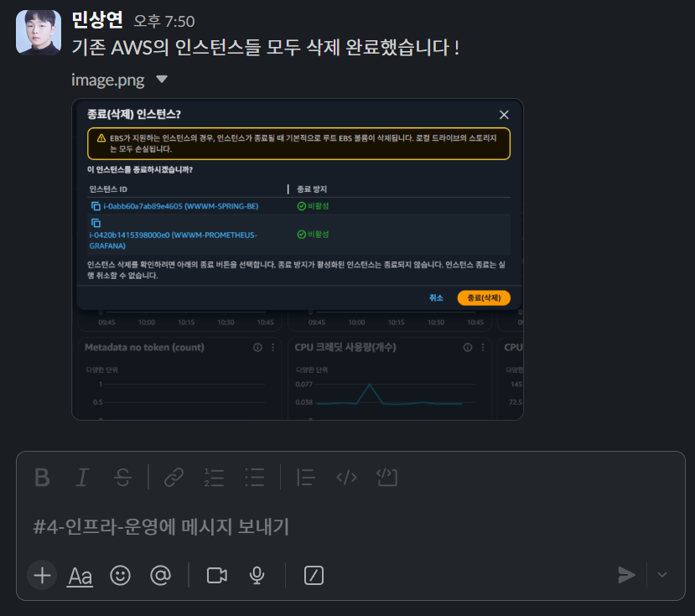The image size is (695, 616).
Task: Open send options dropdown arrow
Action: click(x=662, y=575)
